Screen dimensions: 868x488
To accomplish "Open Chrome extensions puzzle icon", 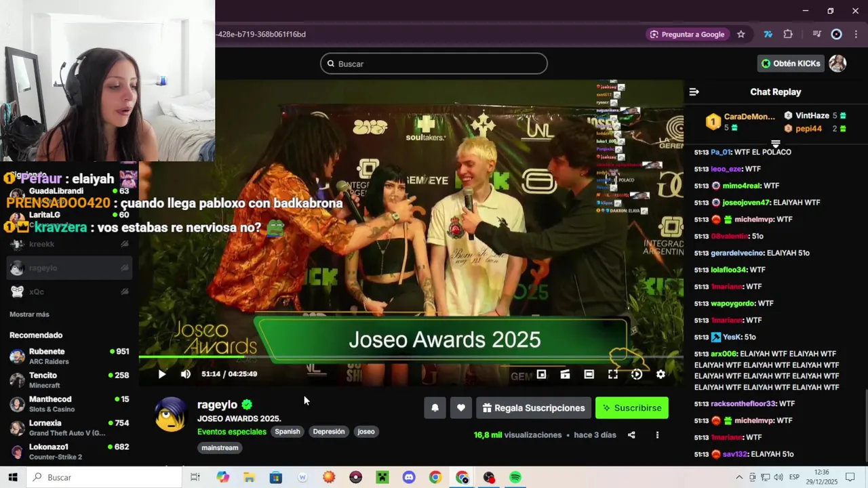I will (788, 35).
